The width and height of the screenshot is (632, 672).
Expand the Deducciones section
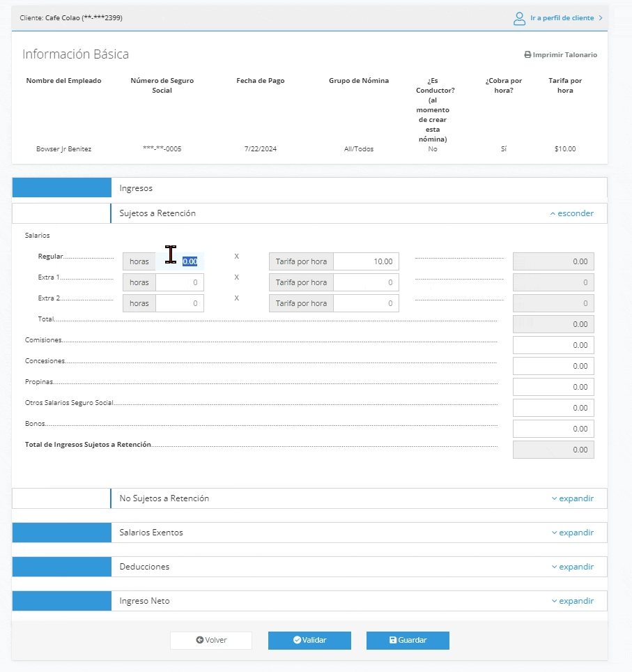tap(573, 567)
